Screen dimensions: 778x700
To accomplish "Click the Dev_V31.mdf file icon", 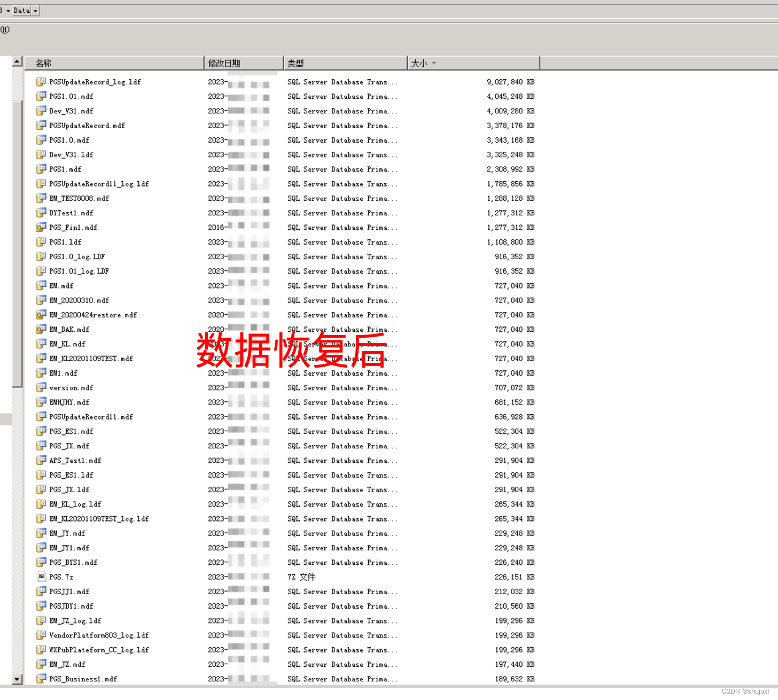I will tap(41, 111).
